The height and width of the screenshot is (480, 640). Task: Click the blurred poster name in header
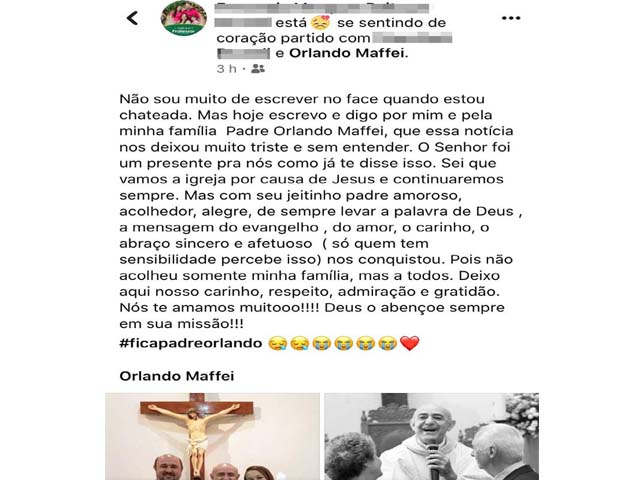click(x=322, y=8)
